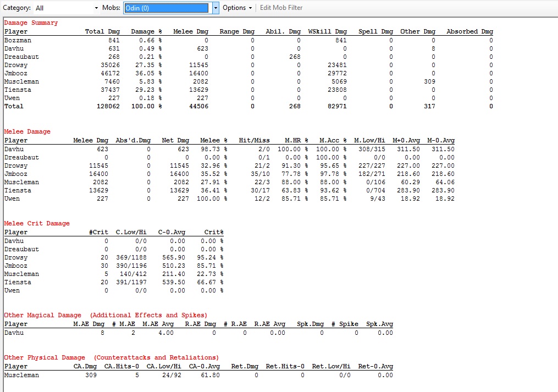Click Bozzman player name in Damage Summary
This screenshot has height=392, width=558.
pyautogui.click(x=17, y=40)
